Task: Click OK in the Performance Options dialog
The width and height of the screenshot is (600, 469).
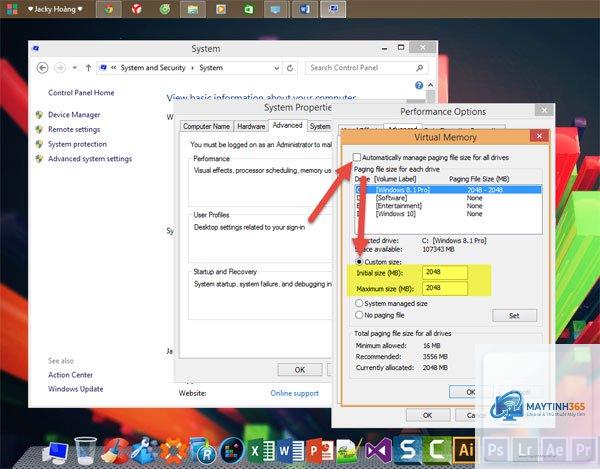Action: point(427,415)
